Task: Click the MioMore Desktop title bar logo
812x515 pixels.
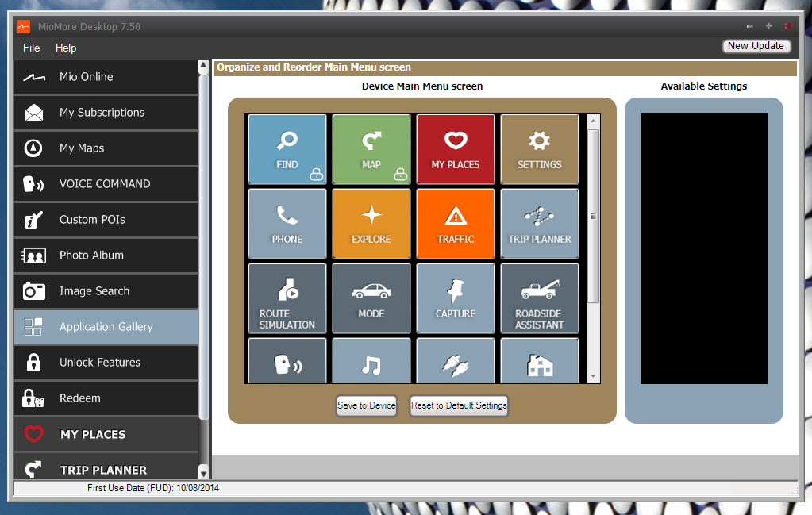Action: tap(23, 26)
